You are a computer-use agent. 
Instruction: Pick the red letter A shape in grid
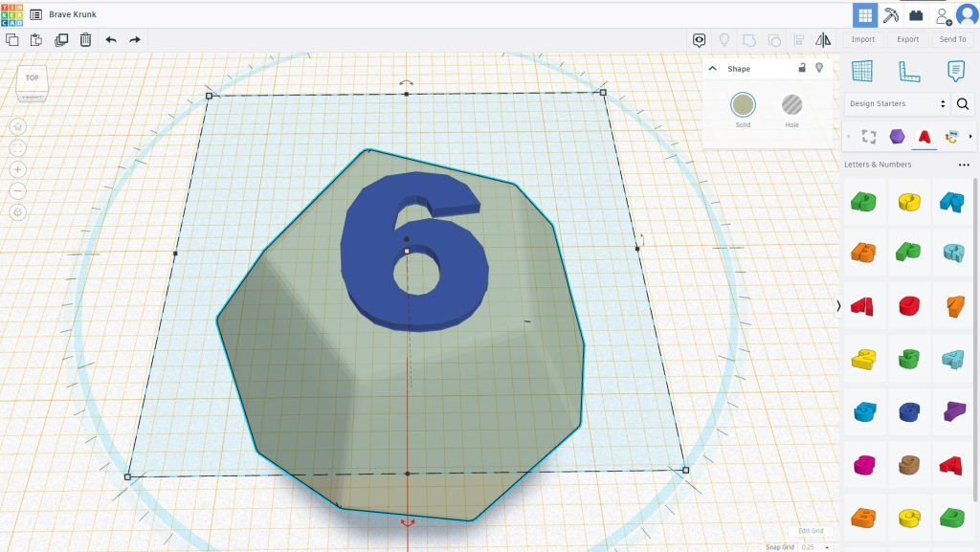tap(951, 465)
